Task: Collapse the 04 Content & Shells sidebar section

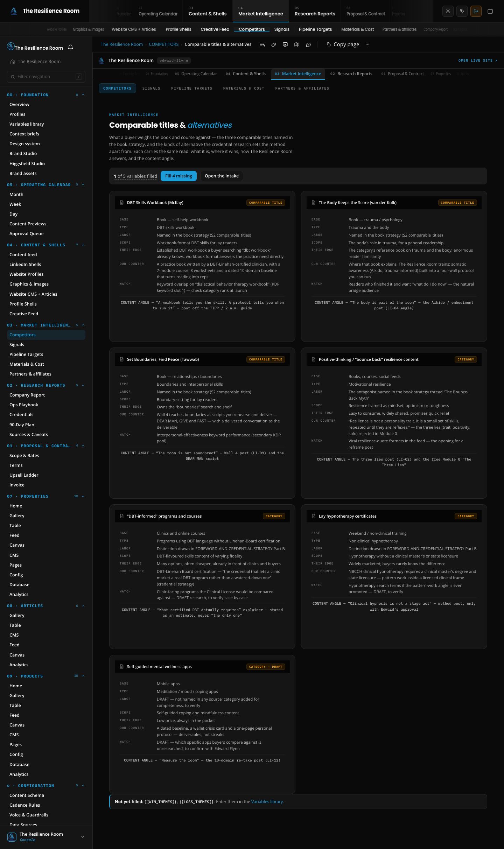Action: coord(83,245)
